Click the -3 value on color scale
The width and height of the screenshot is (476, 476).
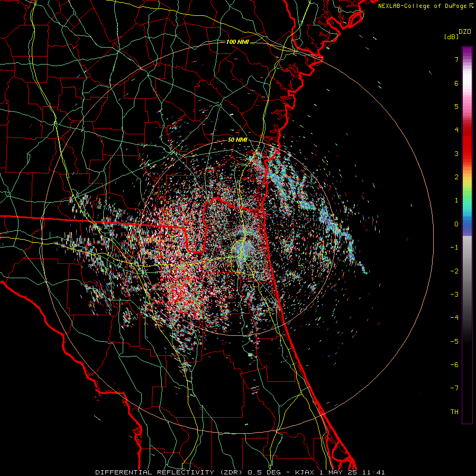click(454, 294)
